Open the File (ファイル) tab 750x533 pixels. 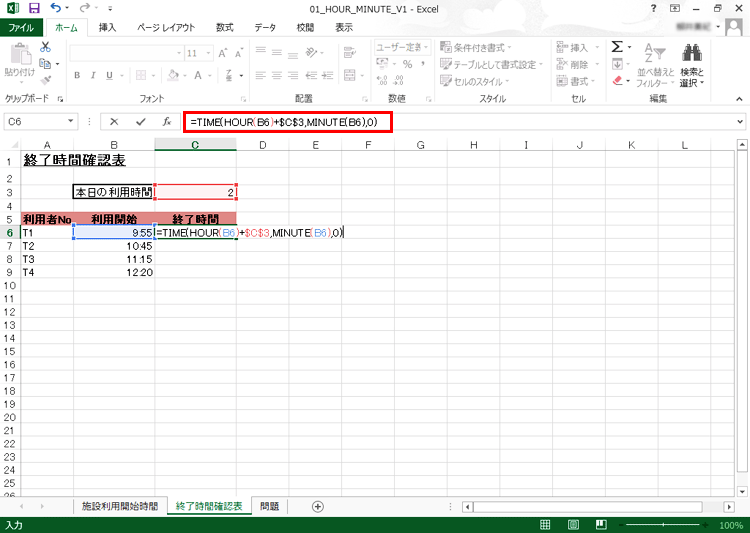pos(21,27)
